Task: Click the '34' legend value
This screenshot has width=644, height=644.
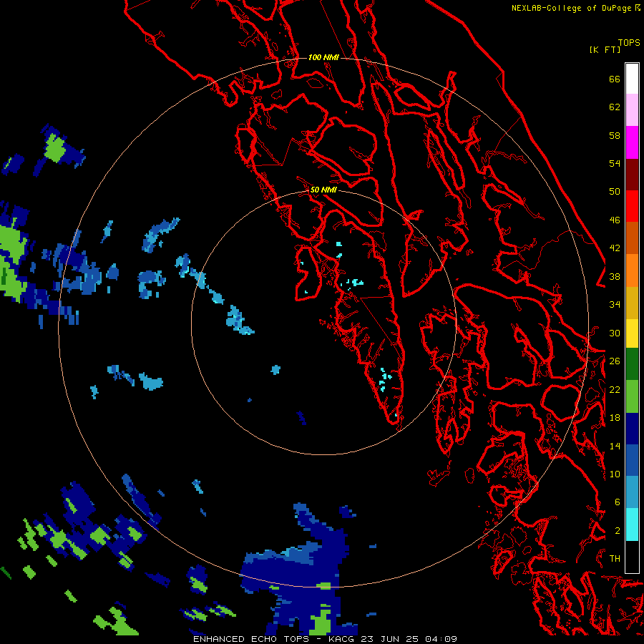Action: (x=615, y=305)
